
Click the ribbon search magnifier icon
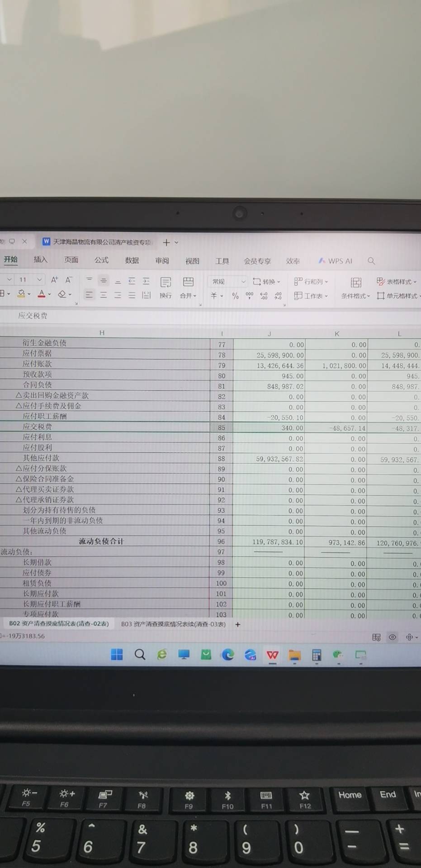[371, 261]
